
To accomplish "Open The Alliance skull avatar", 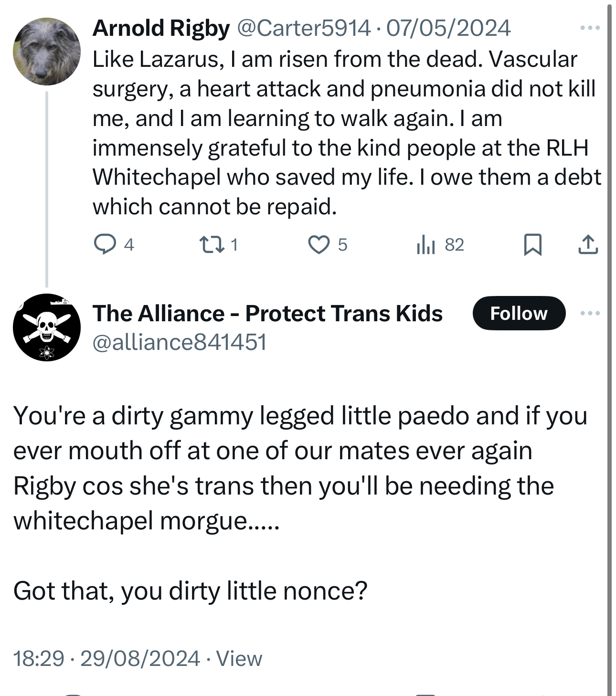I will [x=47, y=327].
